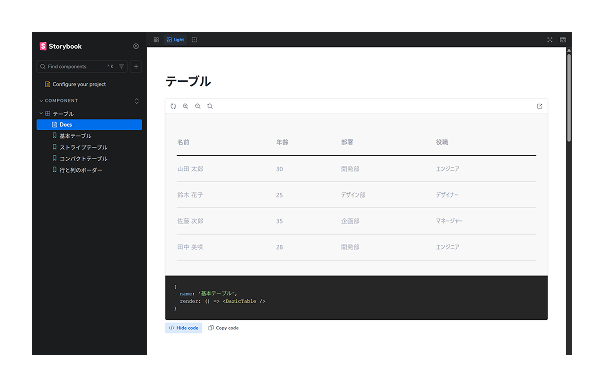Open the 基本テーブル story
The height and width of the screenshot is (387, 604).
tap(72, 136)
